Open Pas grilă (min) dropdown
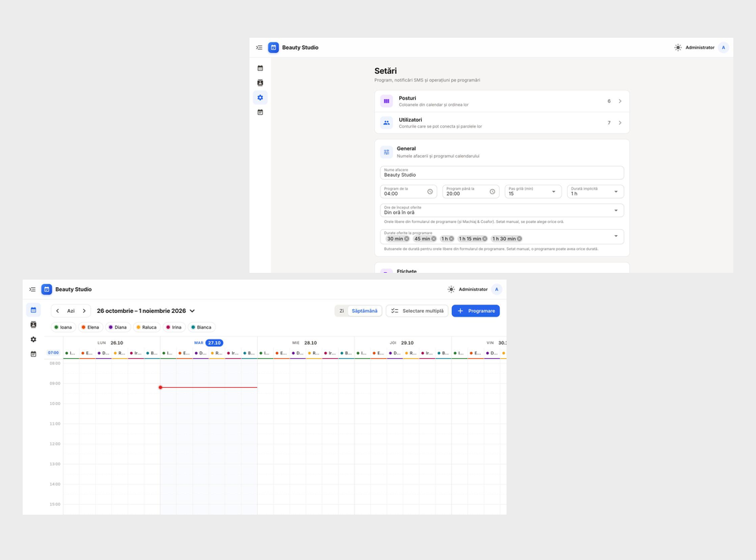This screenshot has width=756, height=560. click(x=533, y=192)
